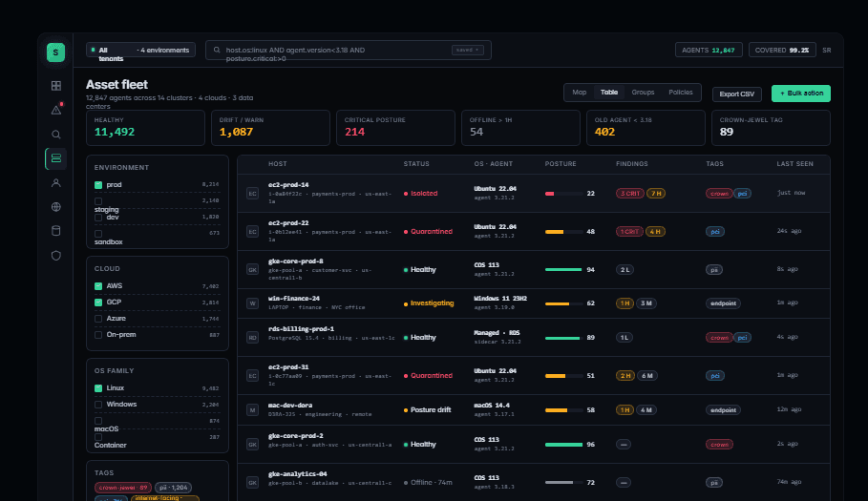Select the Offline > 1h card

[x=521, y=128]
